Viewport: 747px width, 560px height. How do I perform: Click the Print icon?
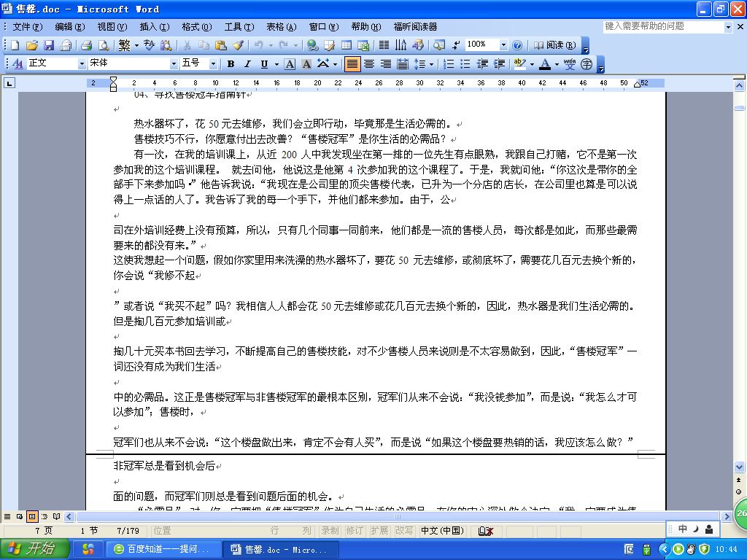pyautogui.click(x=86, y=45)
